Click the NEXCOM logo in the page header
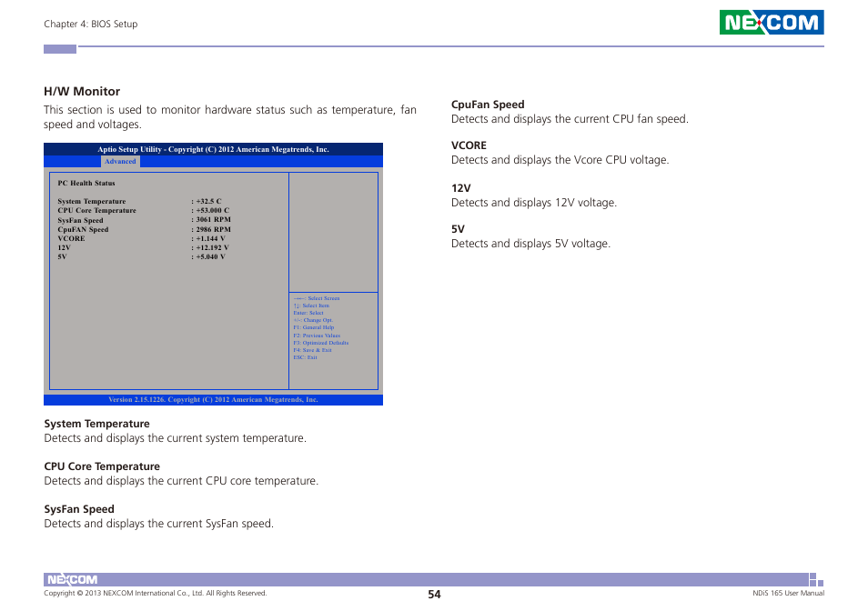The width and height of the screenshot is (868, 611). [772, 22]
